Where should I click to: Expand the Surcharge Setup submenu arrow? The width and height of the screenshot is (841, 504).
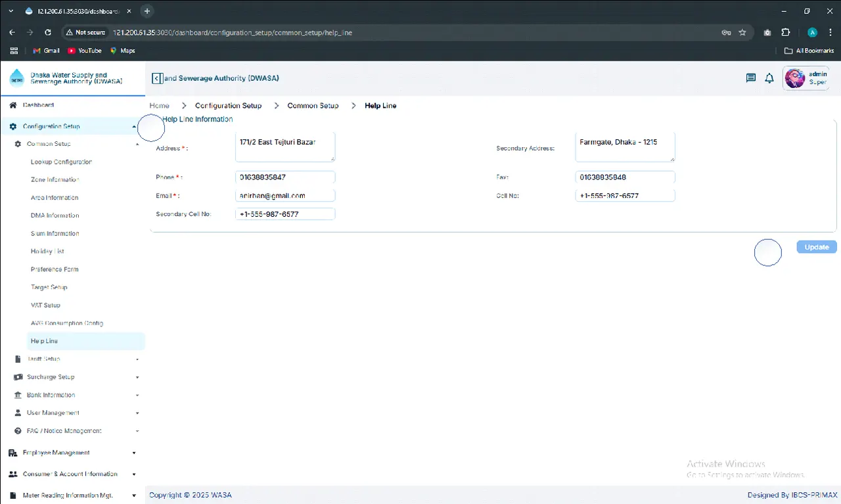pos(137,377)
